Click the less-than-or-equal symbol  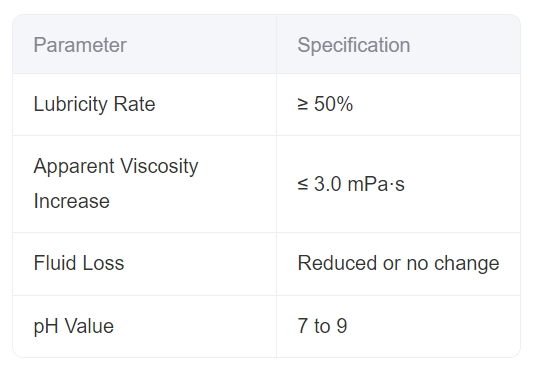click(303, 185)
